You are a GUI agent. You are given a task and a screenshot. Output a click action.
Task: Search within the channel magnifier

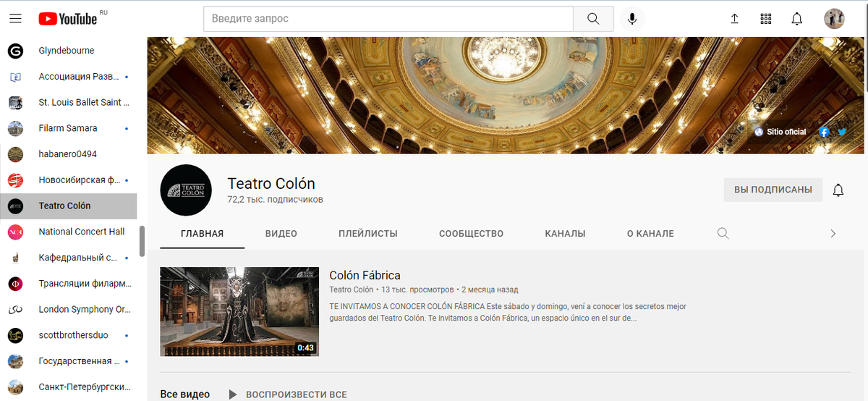(723, 233)
